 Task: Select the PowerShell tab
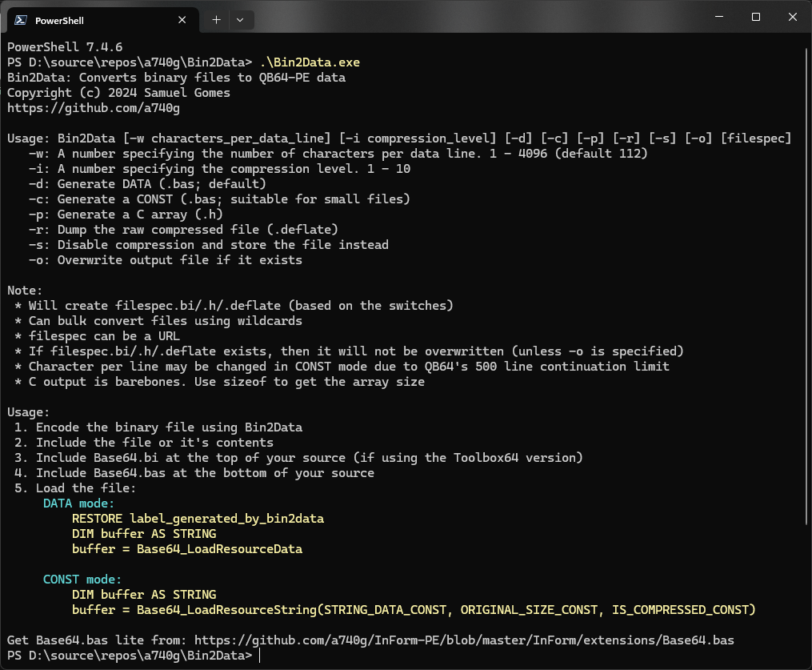coord(103,20)
